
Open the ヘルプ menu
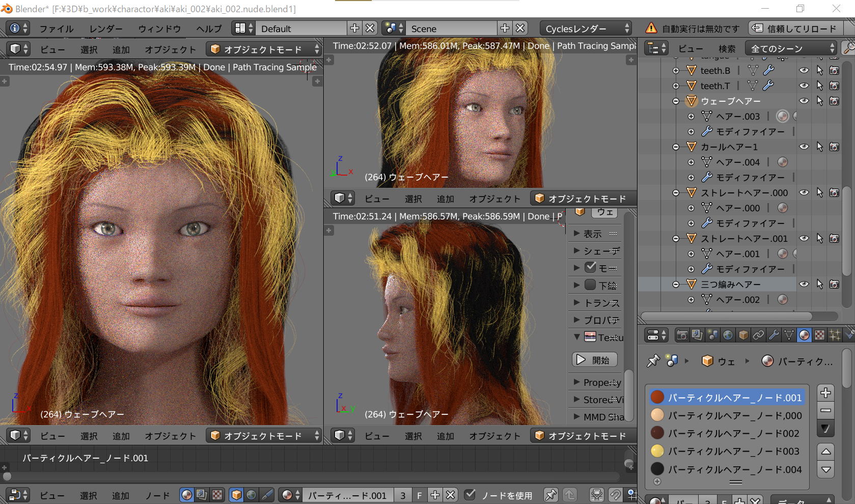pos(209,29)
